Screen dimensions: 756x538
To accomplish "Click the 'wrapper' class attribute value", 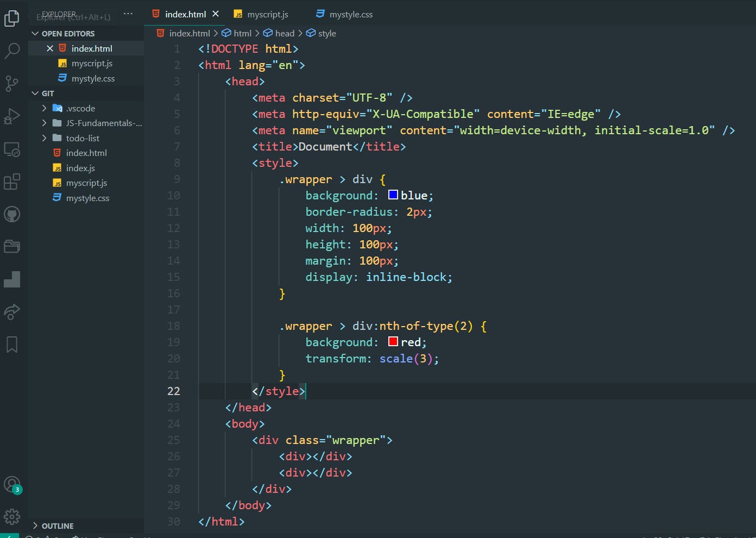I will pos(355,440).
